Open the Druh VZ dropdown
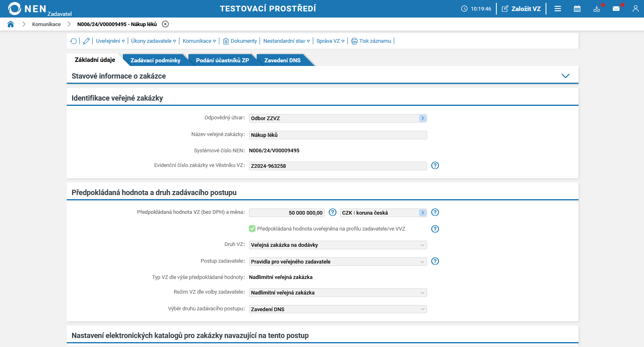The image size is (644, 347). [x=338, y=245]
